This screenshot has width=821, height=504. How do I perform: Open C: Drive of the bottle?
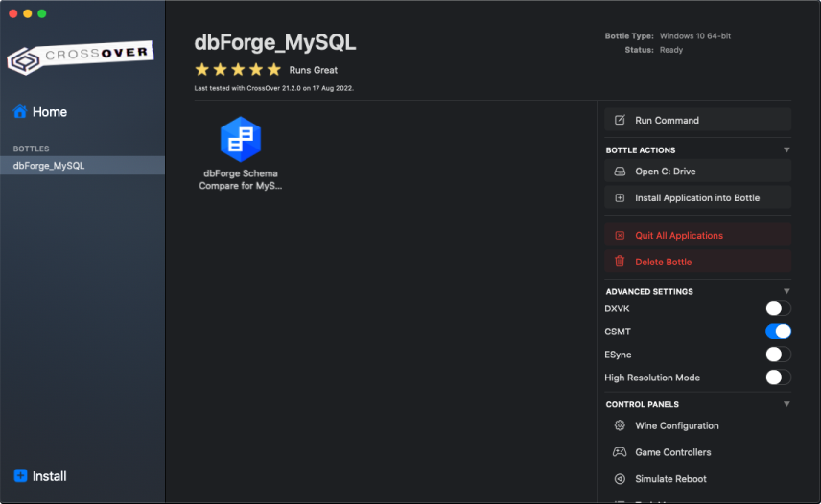pyautogui.click(x=697, y=172)
